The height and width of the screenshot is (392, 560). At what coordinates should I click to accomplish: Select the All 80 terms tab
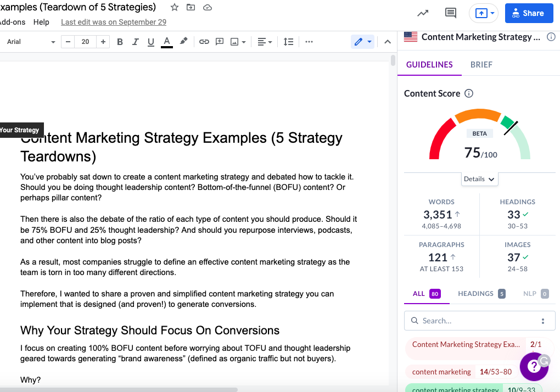pyautogui.click(x=427, y=294)
